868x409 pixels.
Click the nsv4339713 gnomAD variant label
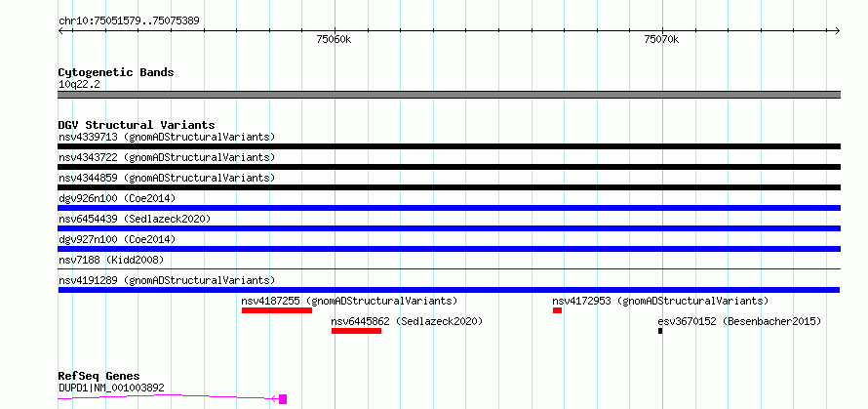pos(167,137)
